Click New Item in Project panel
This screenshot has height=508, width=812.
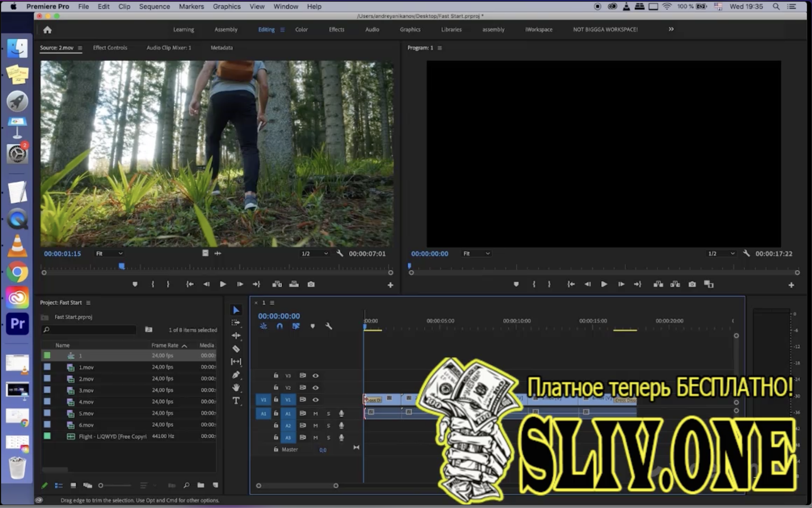216,485
